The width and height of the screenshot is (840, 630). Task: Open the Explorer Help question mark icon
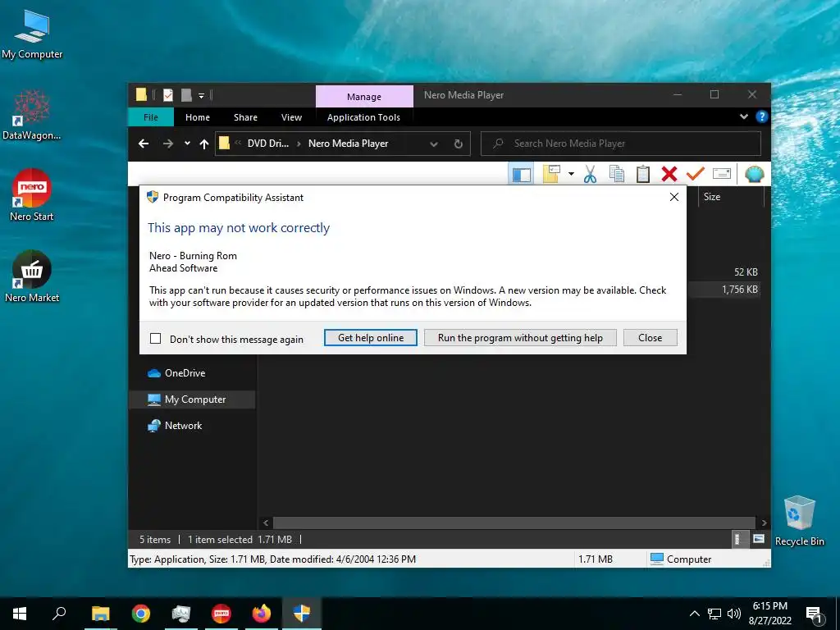pos(761,116)
